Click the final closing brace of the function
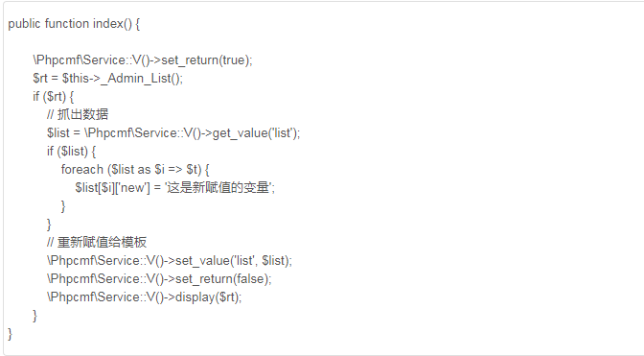Image resolution: width=644 pixels, height=356 pixels. [x=10, y=333]
